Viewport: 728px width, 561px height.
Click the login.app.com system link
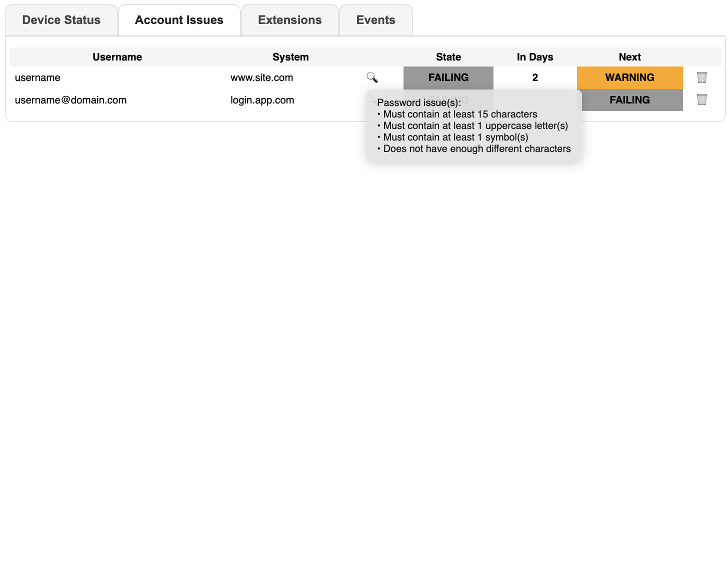coord(262,99)
